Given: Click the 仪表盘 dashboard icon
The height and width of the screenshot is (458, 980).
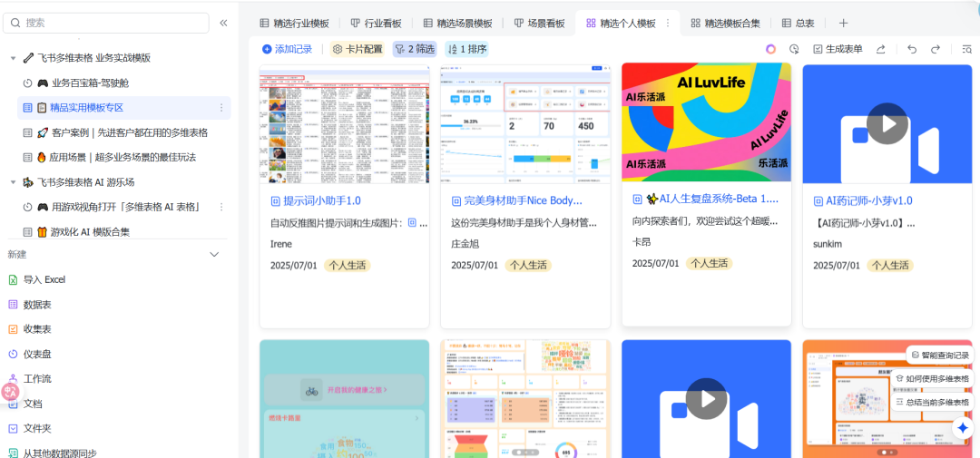Looking at the screenshot, I should pyautogui.click(x=13, y=355).
